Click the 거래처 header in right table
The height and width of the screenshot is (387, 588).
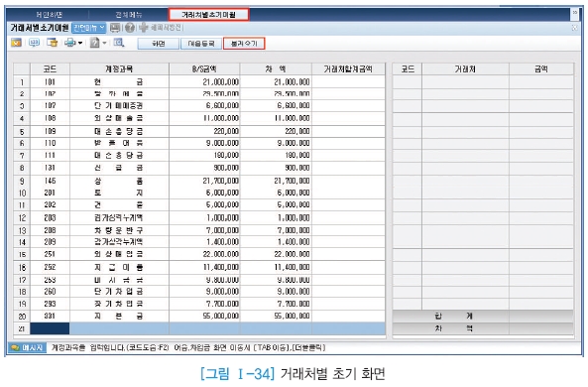pos(465,69)
